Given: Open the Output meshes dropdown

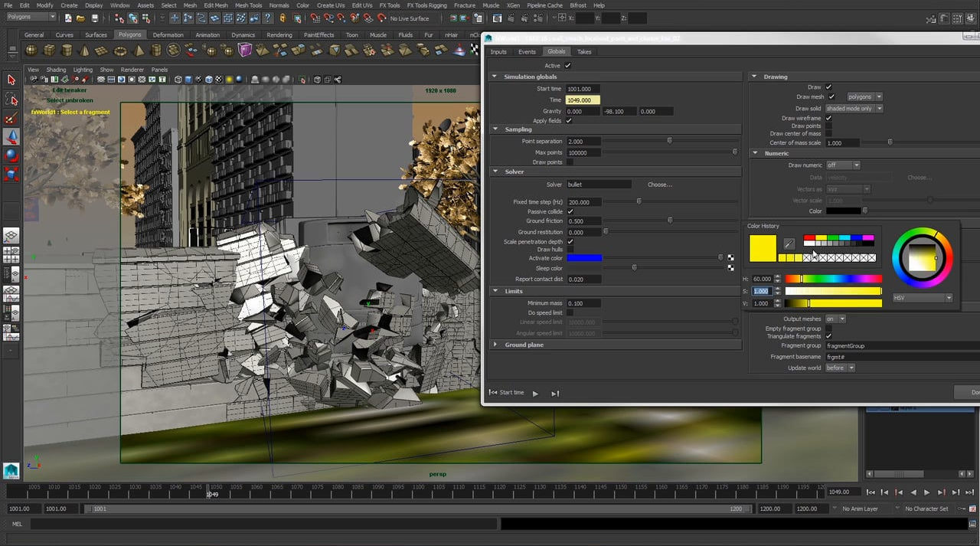Looking at the screenshot, I should point(835,319).
